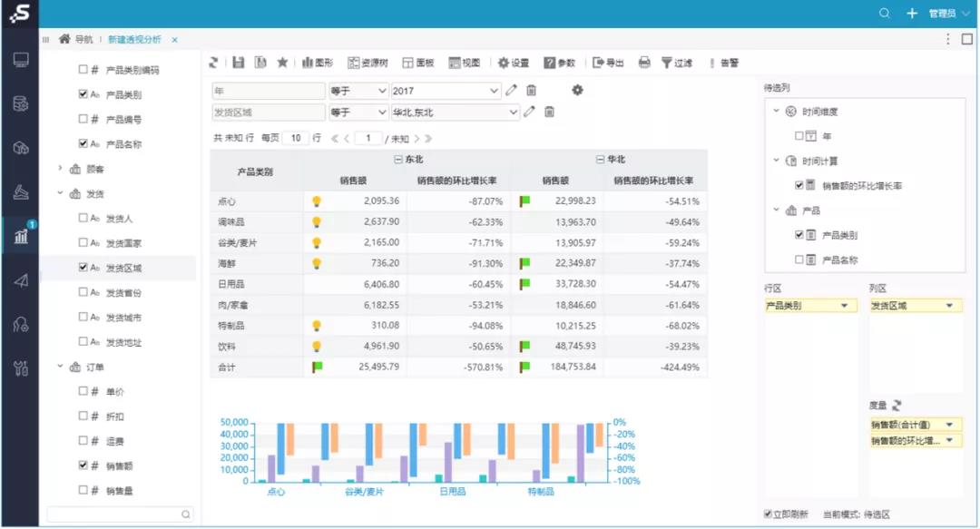The height and width of the screenshot is (529, 980).
Task: Click the refresh arrows icon in the toolbar
Action: coord(214,63)
